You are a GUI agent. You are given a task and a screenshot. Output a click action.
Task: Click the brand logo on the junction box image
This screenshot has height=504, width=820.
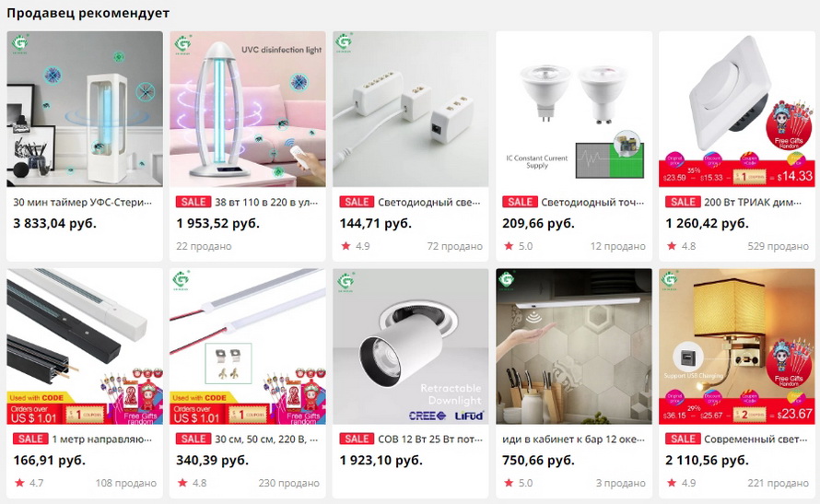tap(344, 41)
